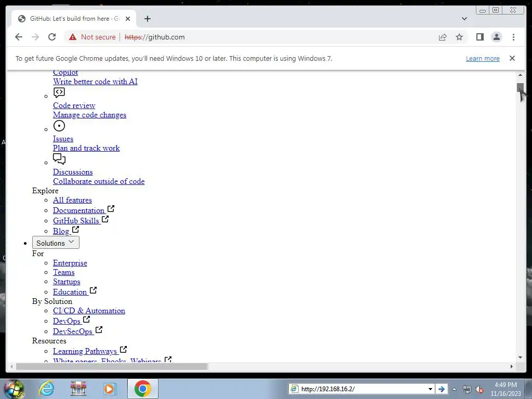
Task: Click the network tray icon
Action: pos(467,390)
